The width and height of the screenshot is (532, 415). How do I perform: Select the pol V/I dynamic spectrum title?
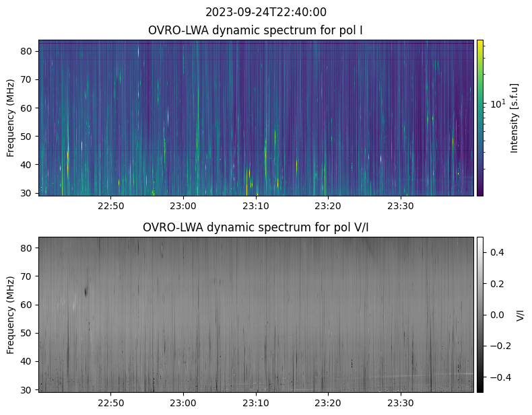pos(255,227)
